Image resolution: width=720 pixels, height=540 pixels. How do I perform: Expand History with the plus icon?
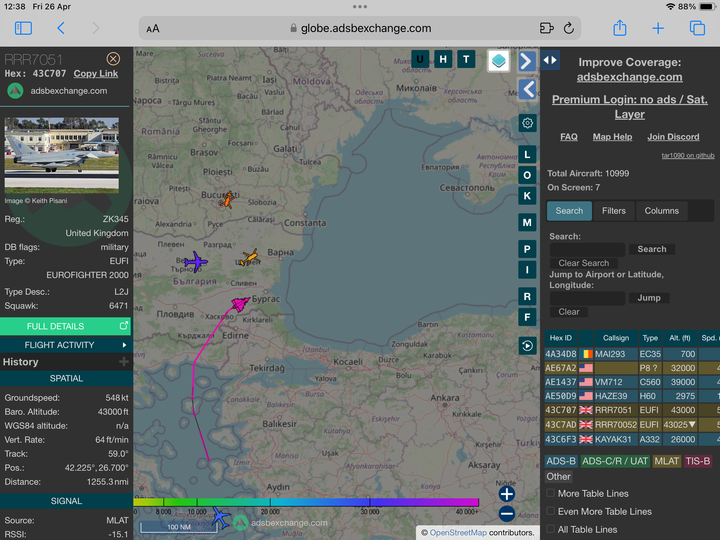pos(124,362)
